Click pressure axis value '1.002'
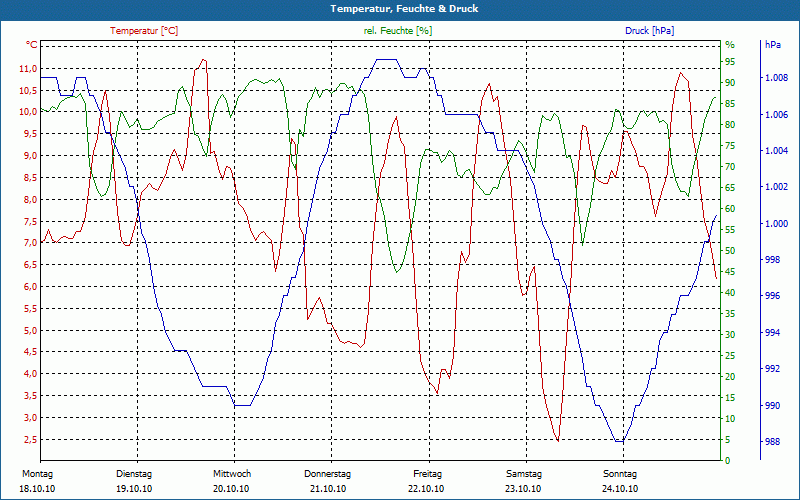 point(777,187)
